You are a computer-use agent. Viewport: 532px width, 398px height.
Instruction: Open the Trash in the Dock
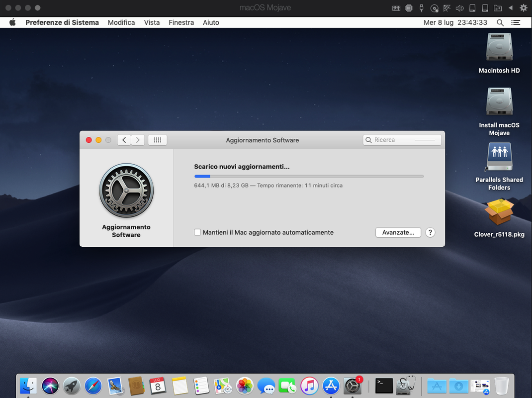click(502, 386)
